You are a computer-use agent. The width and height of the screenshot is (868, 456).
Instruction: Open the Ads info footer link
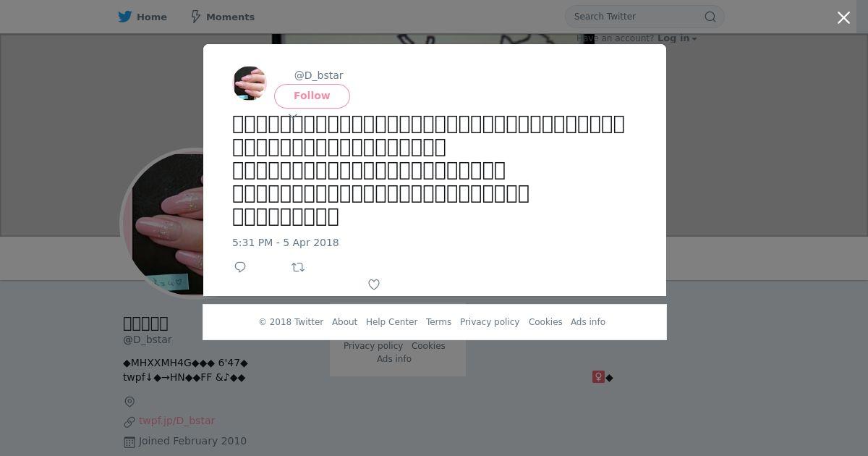[x=588, y=322]
